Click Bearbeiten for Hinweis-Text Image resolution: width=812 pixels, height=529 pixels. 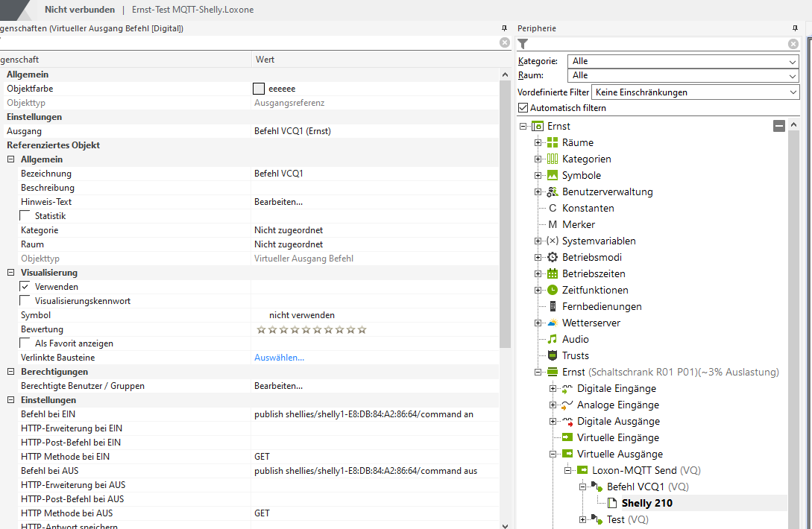click(278, 202)
